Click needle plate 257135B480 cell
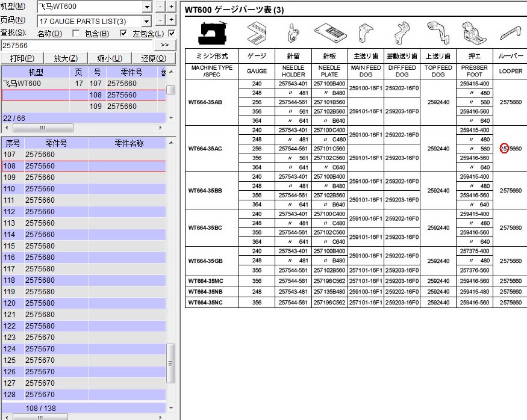Screen dimensions: 527x420 [x=329, y=292]
